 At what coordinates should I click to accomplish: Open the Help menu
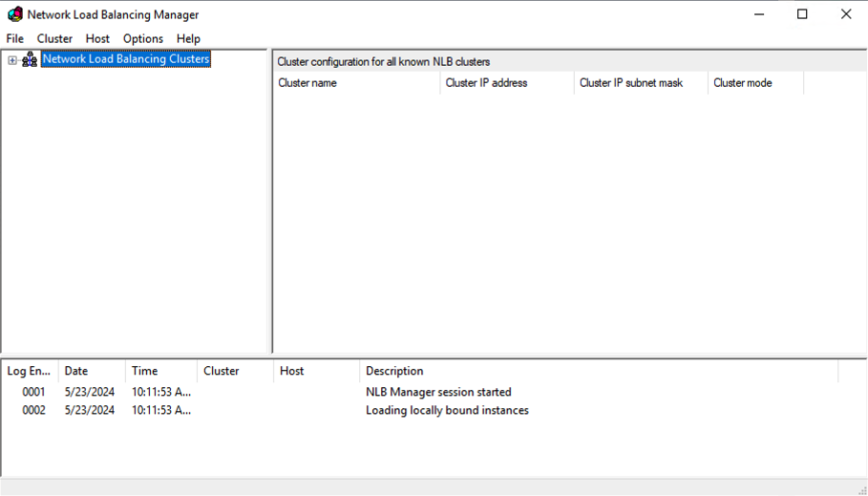click(188, 38)
